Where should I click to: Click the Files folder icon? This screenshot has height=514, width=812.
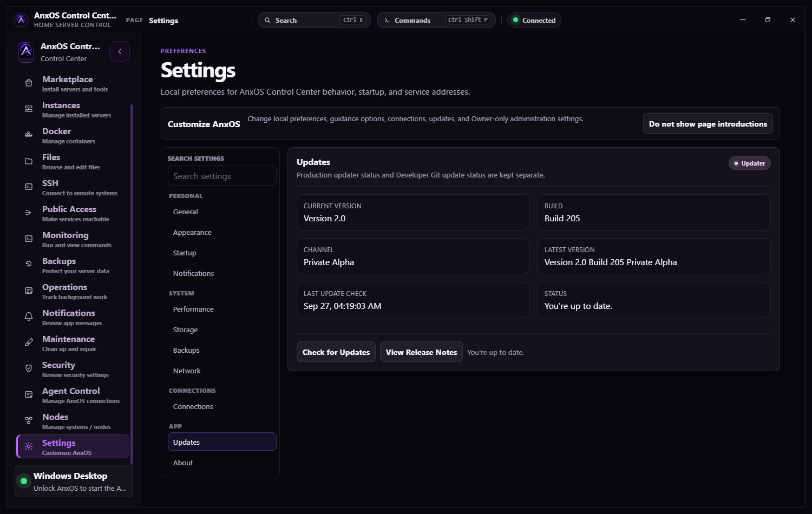click(29, 161)
